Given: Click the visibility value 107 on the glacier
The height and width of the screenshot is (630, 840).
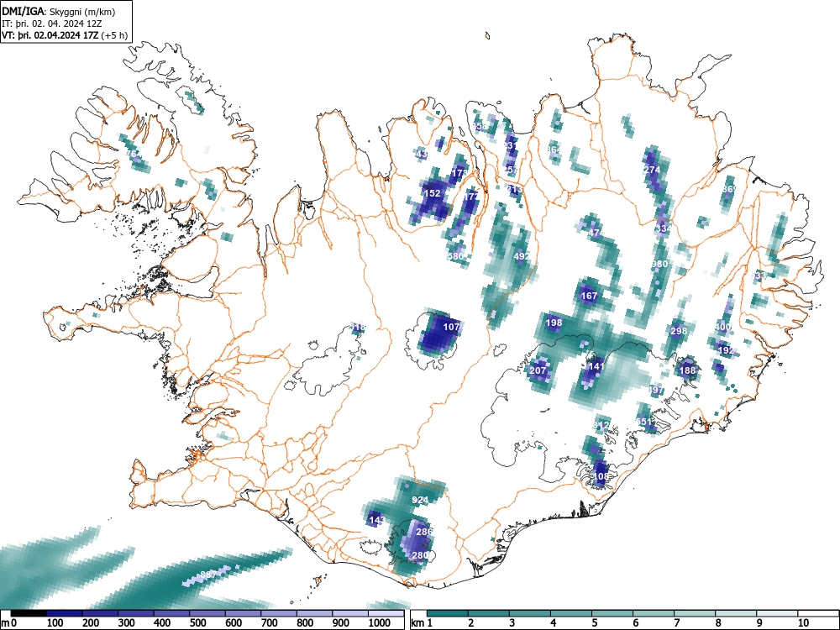Looking at the screenshot, I should [452, 327].
